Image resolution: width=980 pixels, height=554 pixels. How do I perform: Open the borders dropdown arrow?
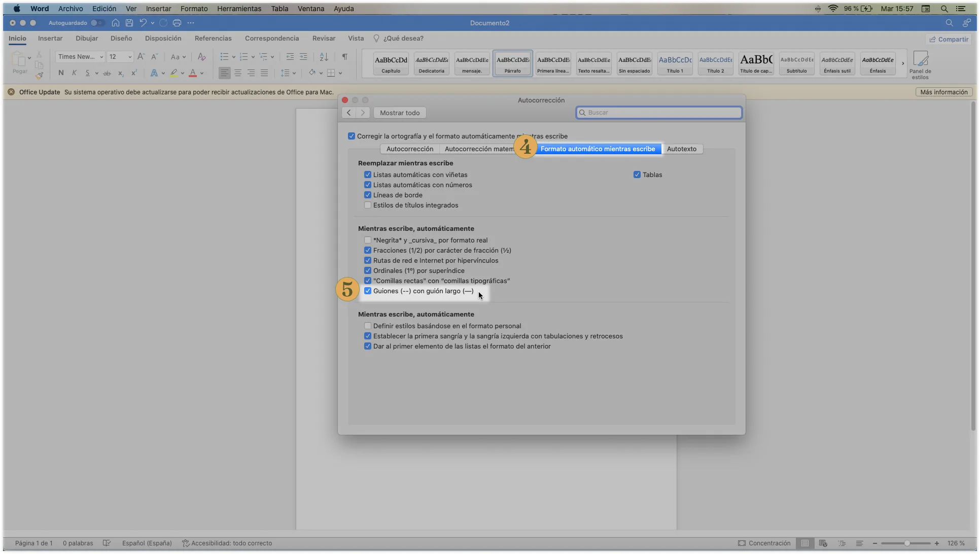340,74
